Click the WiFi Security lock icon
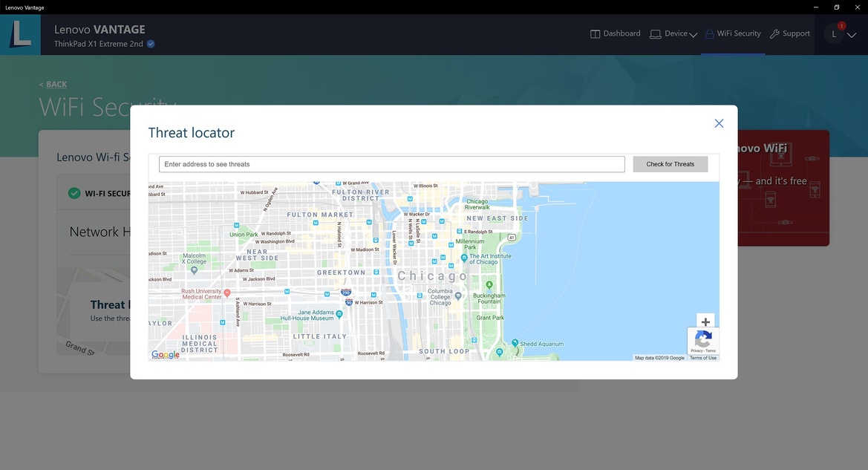The image size is (868, 470). pyautogui.click(x=709, y=33)
